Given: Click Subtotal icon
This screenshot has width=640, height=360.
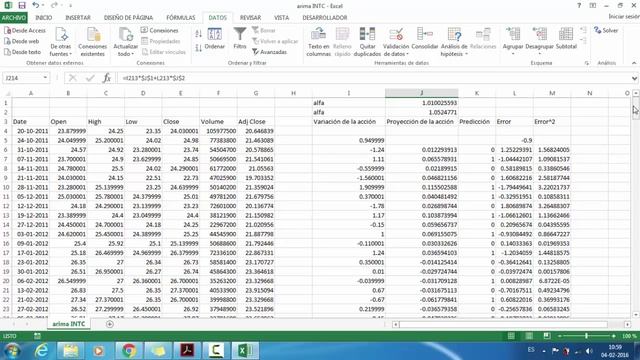Looking at the screenshot, I should tap(566, 39).
